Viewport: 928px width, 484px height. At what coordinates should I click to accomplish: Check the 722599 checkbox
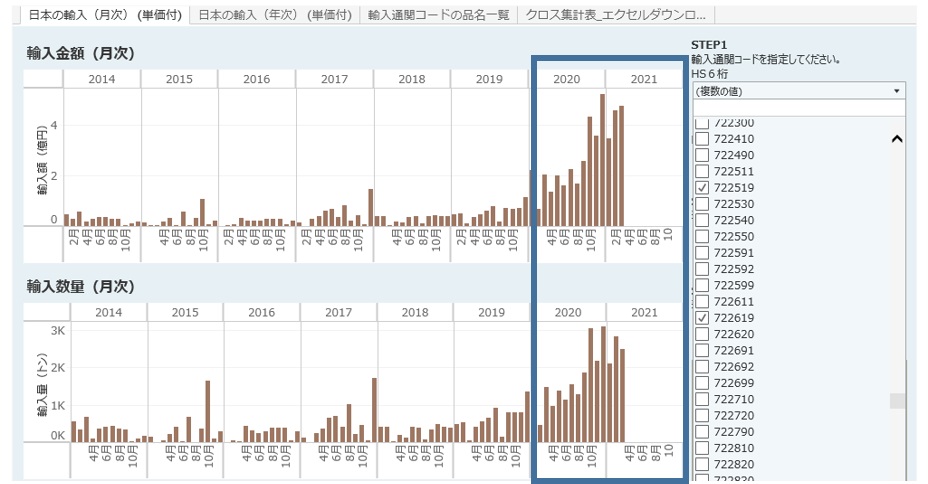(x=702, y=285)
